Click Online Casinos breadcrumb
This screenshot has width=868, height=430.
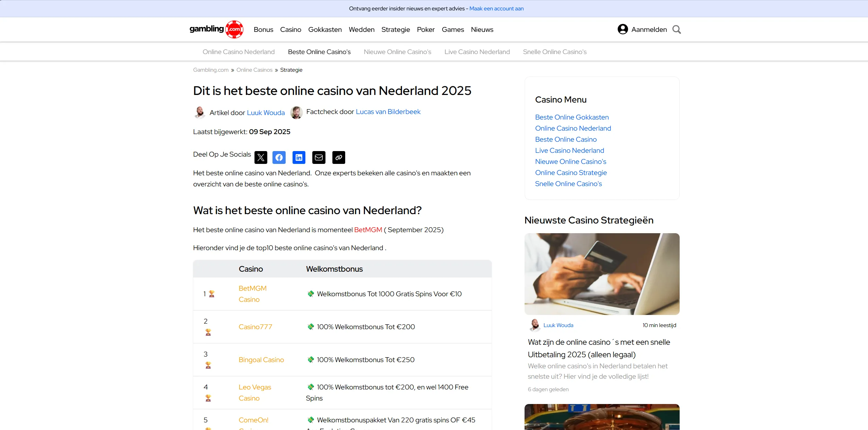254,70
